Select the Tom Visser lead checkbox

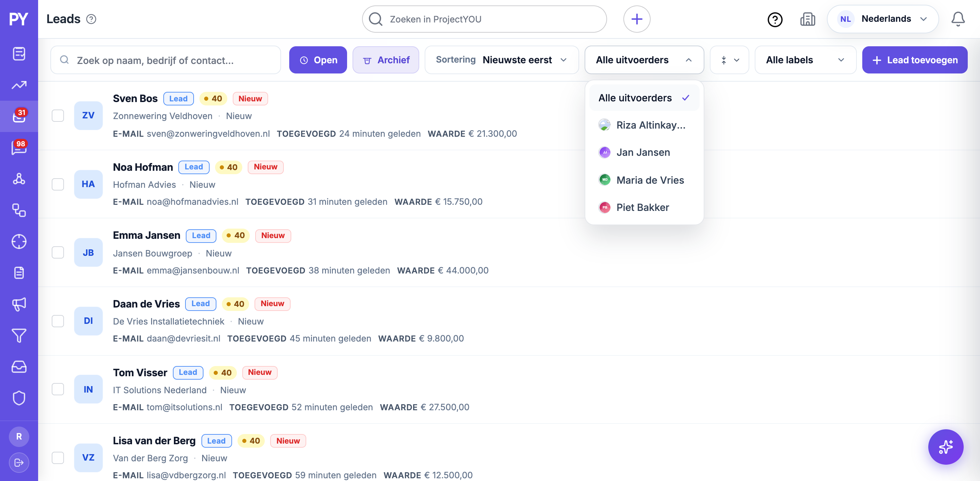tap(58, 389)
